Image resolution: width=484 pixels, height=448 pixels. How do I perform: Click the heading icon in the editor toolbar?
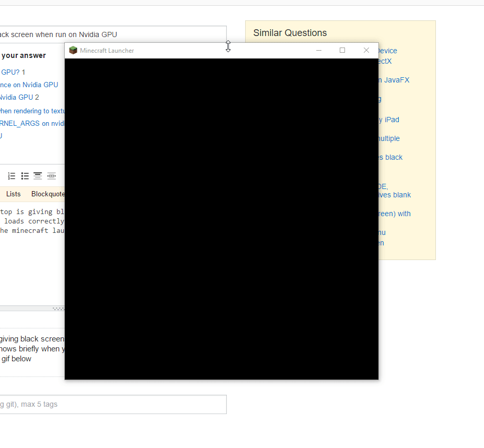[x=38, y=176]
